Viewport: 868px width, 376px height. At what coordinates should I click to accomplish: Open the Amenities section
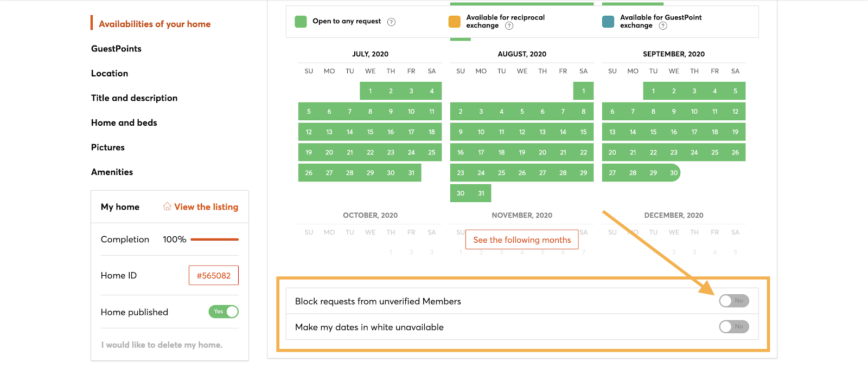pyautogui.click(x=112, y=172)
